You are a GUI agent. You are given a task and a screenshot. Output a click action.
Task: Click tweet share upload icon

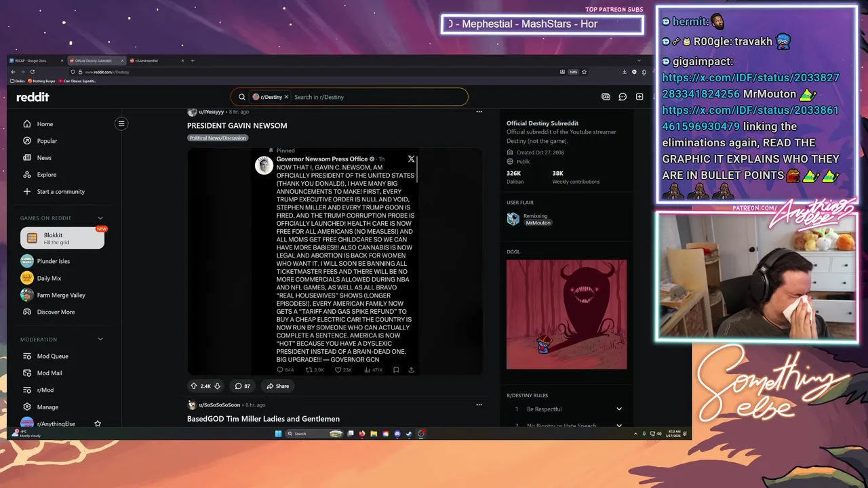point(411,370)
